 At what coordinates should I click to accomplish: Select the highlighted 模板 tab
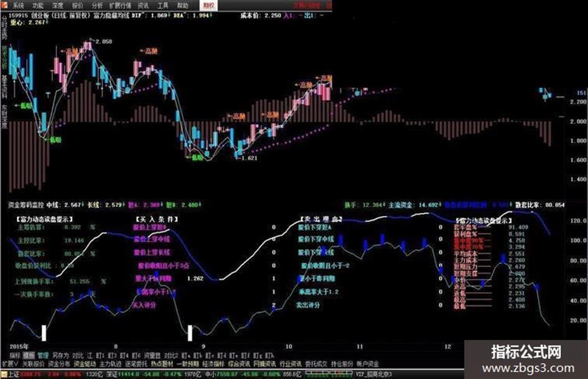[x=29, y=355]
